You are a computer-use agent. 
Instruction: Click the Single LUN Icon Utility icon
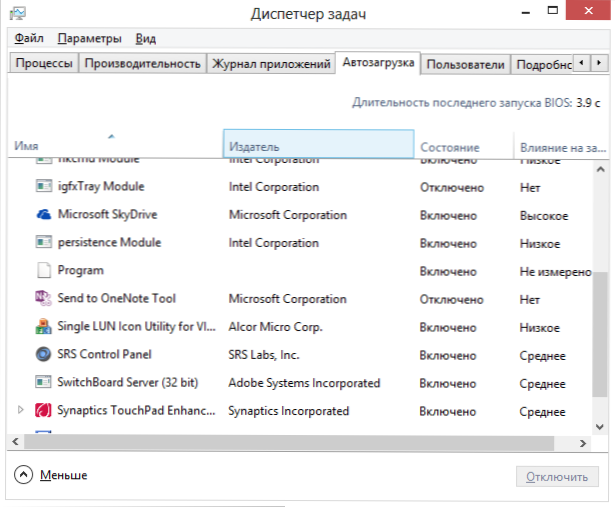click(x=44, y=326)
